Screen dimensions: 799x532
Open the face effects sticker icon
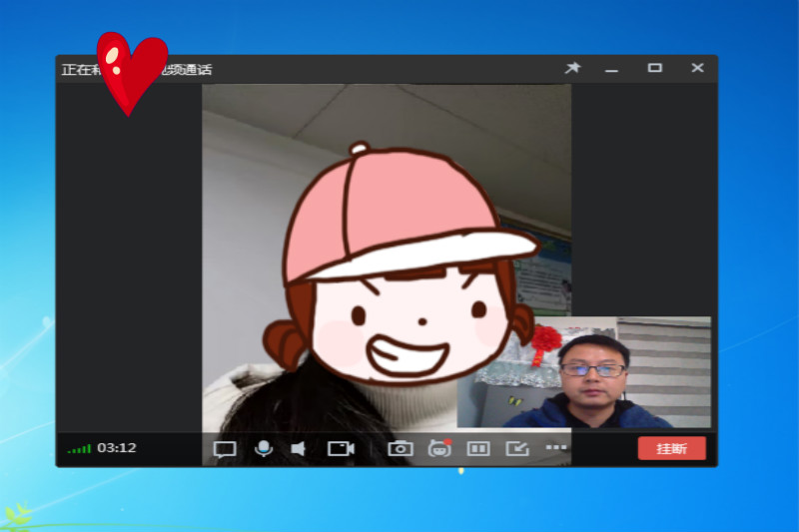click(x=439, y=449)
